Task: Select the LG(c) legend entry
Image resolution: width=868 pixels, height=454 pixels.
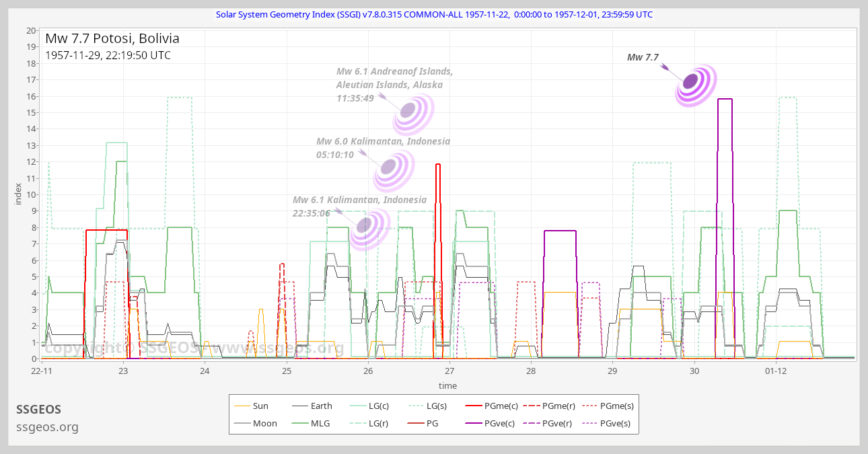Action: click(x=371, y=406)
